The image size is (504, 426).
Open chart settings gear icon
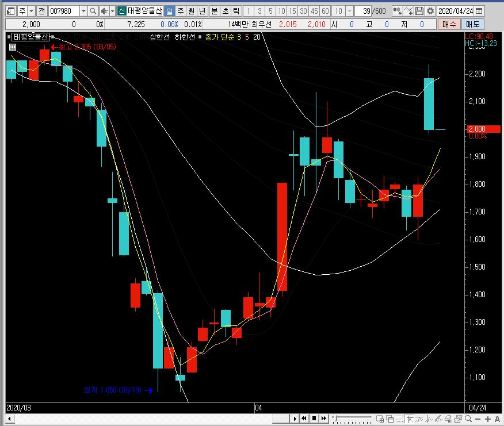coord(430,11)
